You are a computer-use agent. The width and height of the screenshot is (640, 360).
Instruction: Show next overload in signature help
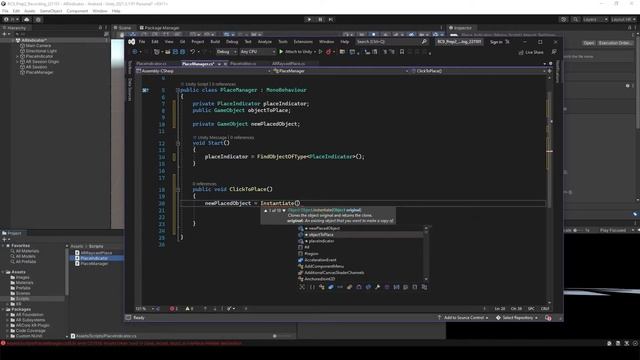pyautogui.click(x=284, y=211)
